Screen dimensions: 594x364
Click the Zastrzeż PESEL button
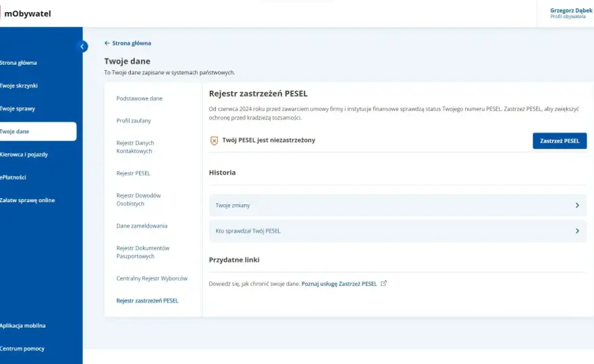(560, 141)
